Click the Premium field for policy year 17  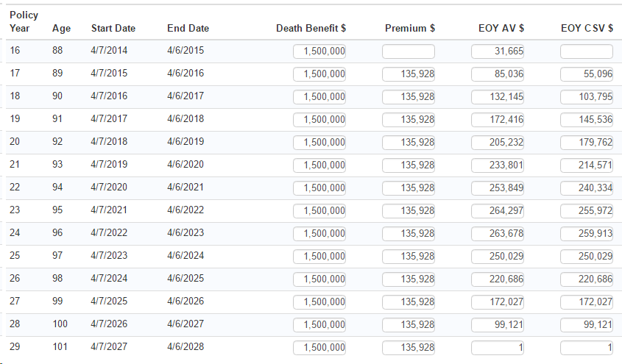[409, 74]
